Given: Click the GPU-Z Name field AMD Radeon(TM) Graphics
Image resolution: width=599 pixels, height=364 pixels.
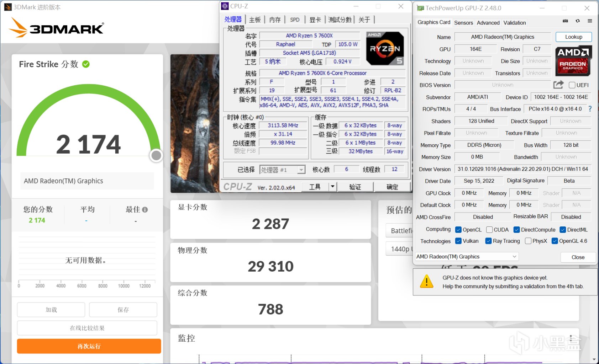Looking at the screenshot, I should point(503,37).
